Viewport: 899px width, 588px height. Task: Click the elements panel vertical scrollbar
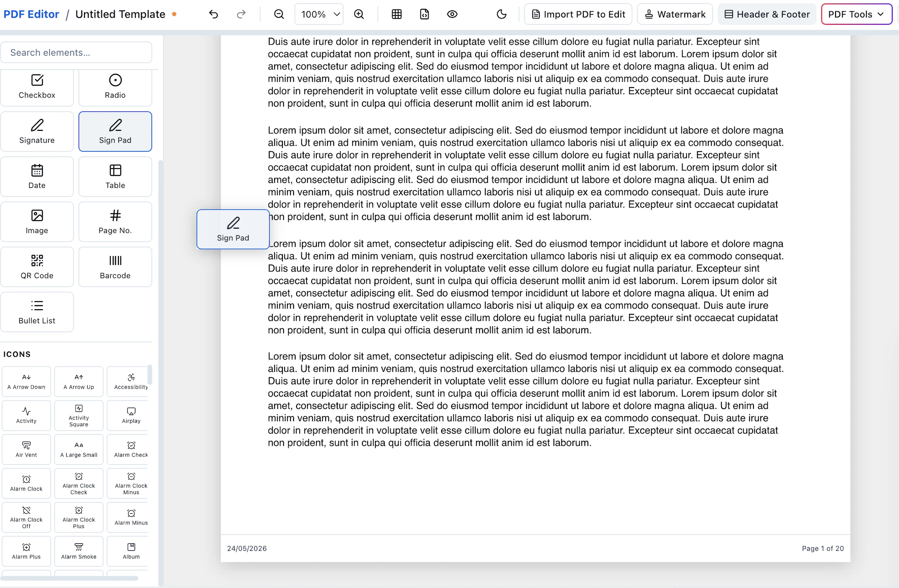(161, 373)
